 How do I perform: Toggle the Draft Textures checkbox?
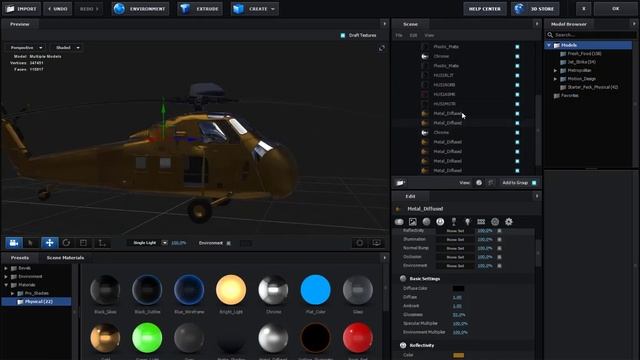343,36
